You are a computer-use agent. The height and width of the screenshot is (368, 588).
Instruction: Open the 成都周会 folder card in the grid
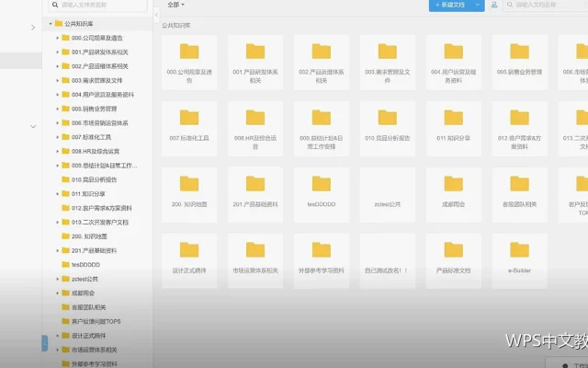(454, 195)
